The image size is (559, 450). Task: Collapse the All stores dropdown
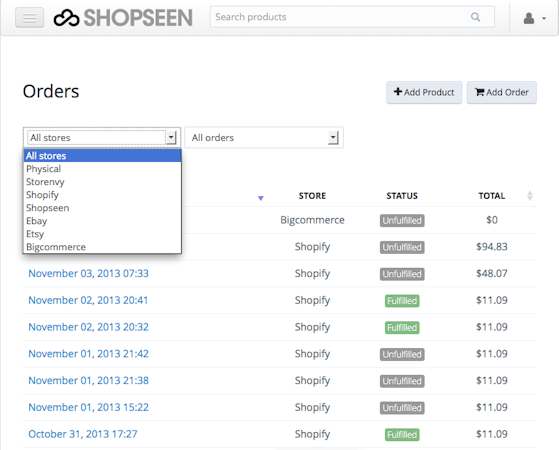tap(102, 138)
